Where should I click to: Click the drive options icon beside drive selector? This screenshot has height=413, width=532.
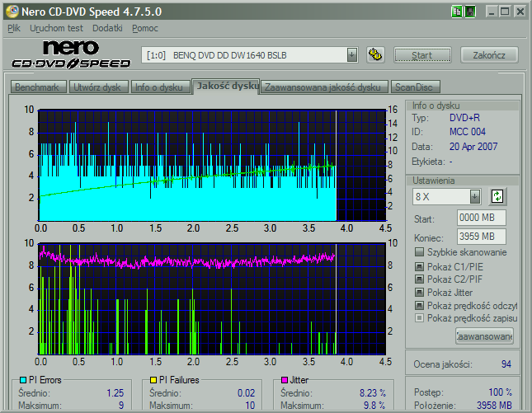pos(375,54)
